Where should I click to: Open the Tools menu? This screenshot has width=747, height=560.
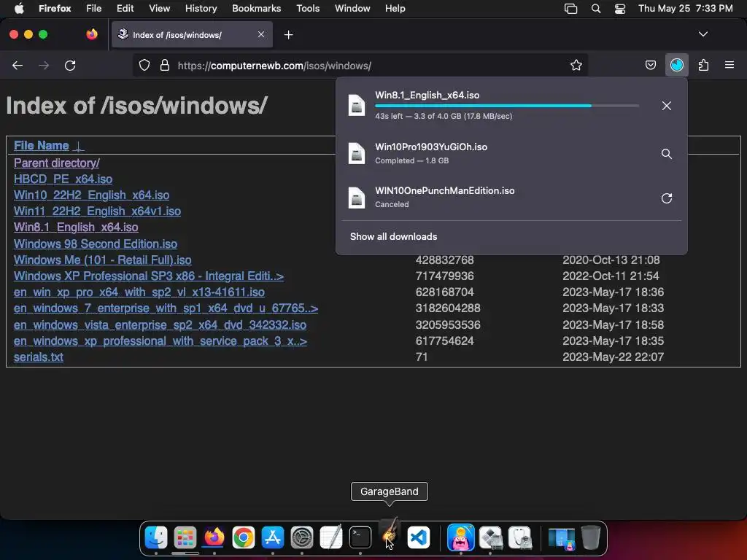[x=308, y=9]
